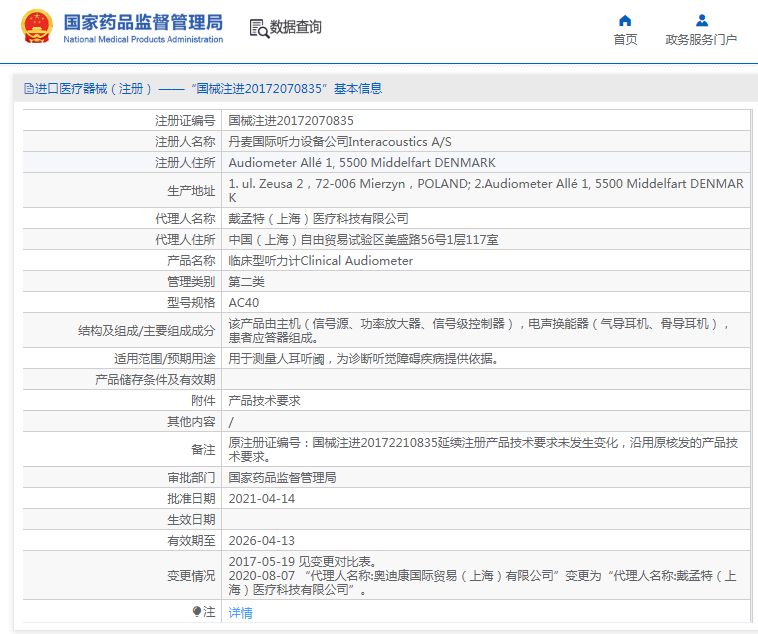Click the 国家药品监督管理局 site title

pyautogui.click(x=143, y=22)
